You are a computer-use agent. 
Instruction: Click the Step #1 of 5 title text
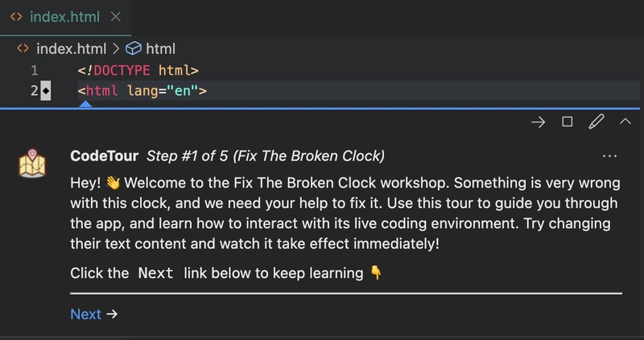(x=266, y=156)
